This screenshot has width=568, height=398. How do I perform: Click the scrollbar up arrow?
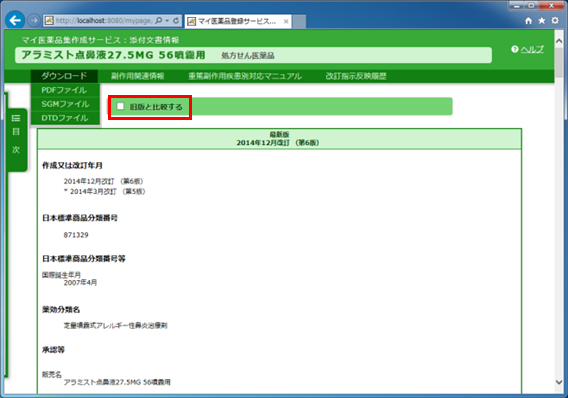[559, 41]
